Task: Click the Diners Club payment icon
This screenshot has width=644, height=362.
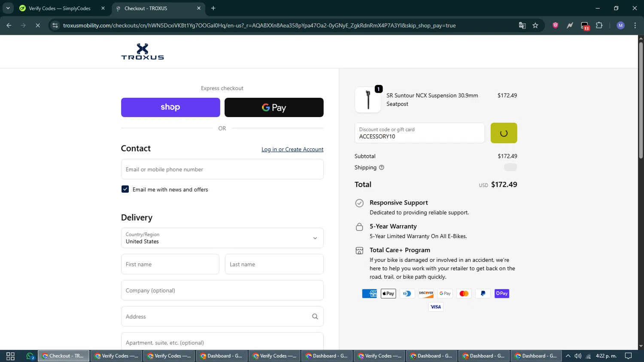Action: (x=407, y=293)
